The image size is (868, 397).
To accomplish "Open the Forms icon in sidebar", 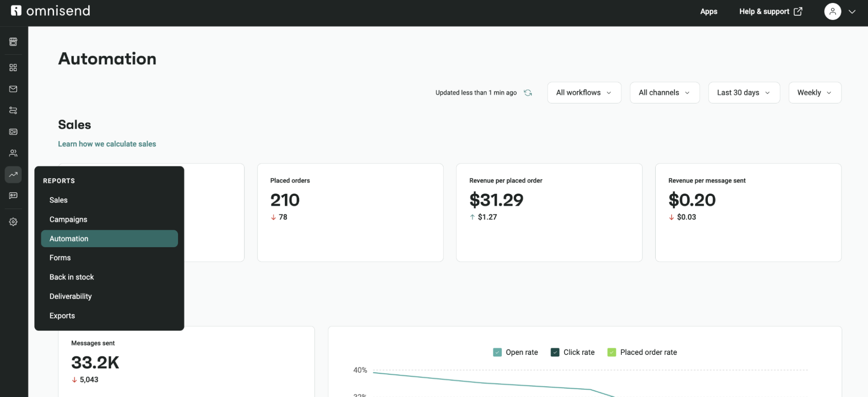I will (x=13, y=132).
